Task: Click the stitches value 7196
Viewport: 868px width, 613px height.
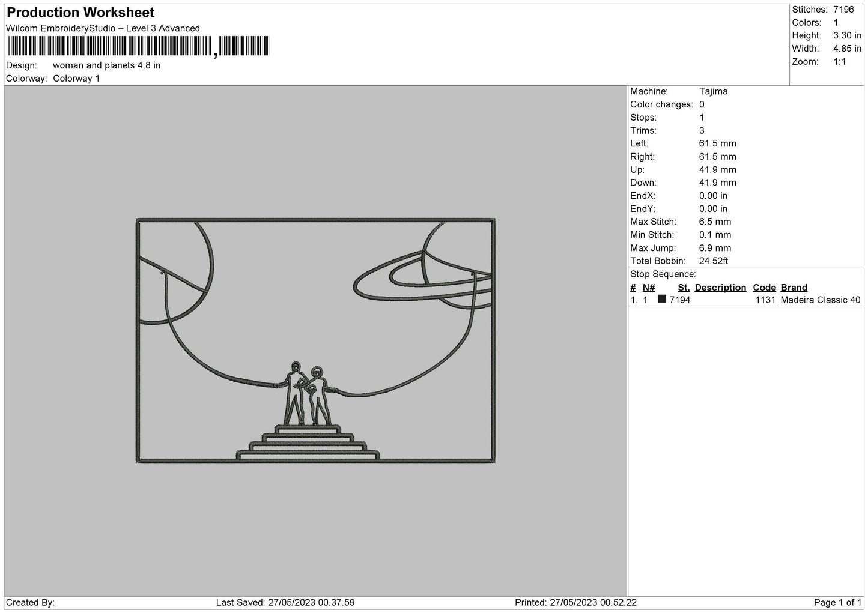Action: click(x=843, y=10)
